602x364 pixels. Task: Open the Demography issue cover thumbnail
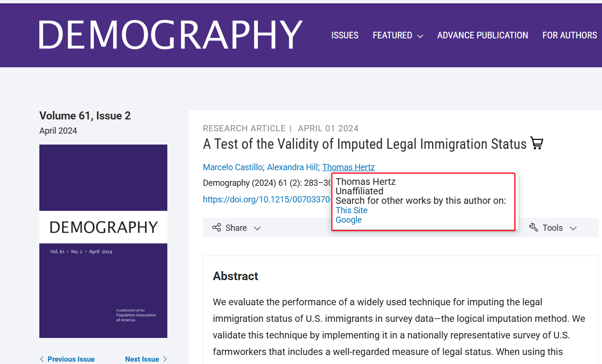[x=103, y=241]
